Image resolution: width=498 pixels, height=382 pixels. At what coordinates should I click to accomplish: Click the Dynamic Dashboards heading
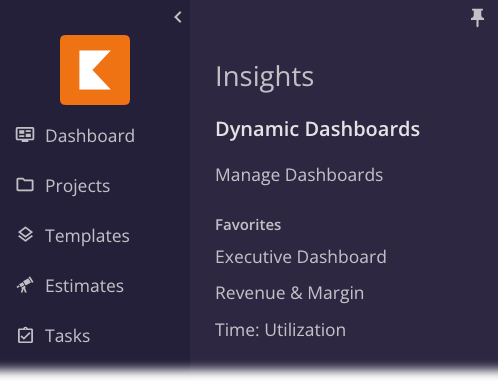pyautogui.click(x=318, y=129)
